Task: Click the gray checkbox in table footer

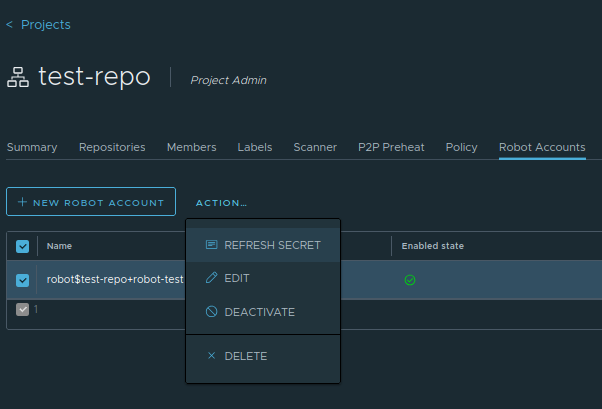Action: pos(22,309)
